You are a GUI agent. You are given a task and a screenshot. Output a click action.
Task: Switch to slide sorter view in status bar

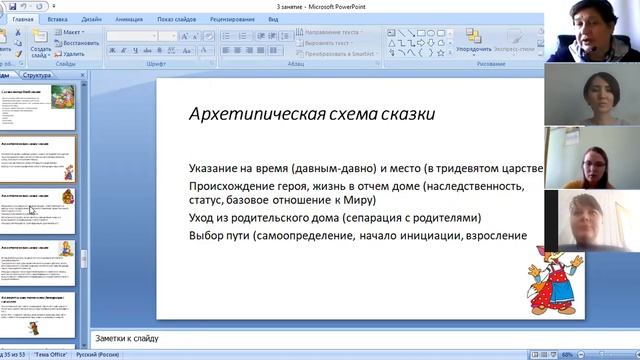(x=544, y=355)
